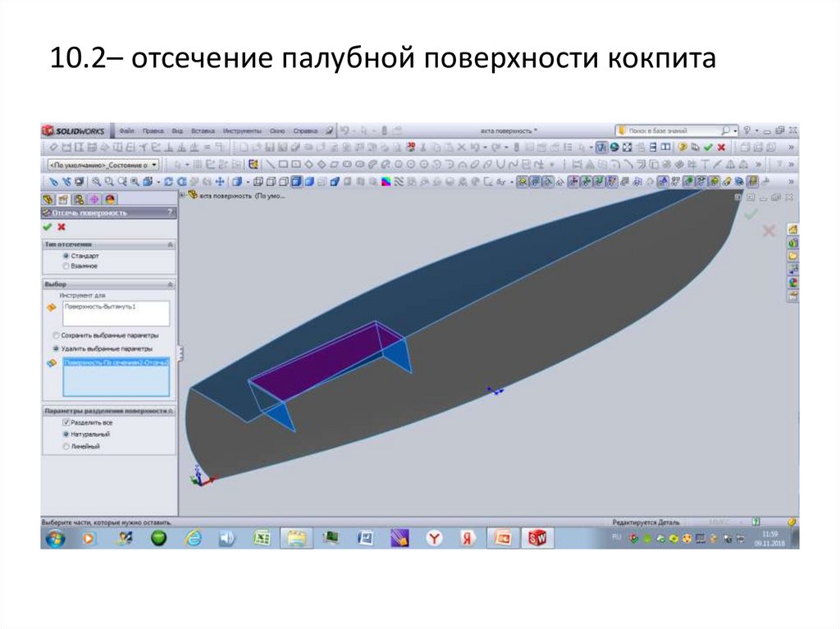840x629 pixels.
Task: Click 3D drawing view icon
Action: 411,147
